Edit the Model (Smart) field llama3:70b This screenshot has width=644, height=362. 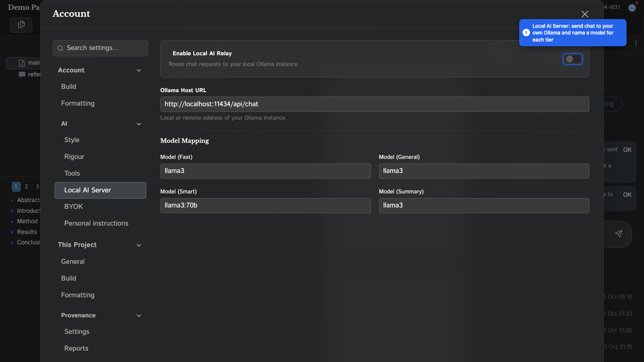tap(265, 206)
